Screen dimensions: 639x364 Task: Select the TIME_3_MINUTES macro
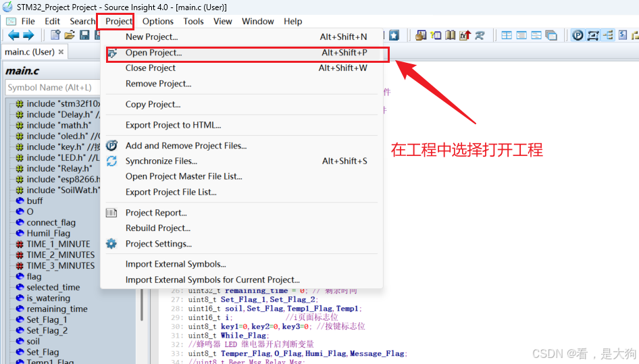coord(55,265)
